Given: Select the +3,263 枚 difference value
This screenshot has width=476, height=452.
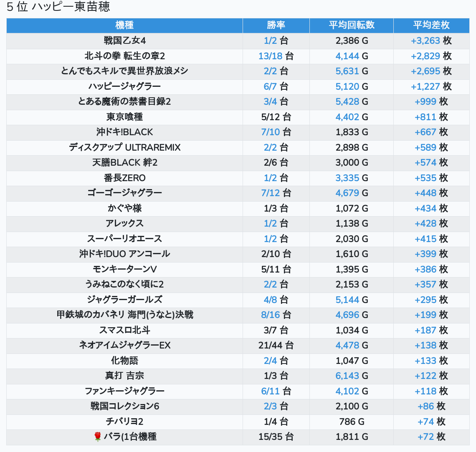Looking at the screenshot, I should pos(431,40).
